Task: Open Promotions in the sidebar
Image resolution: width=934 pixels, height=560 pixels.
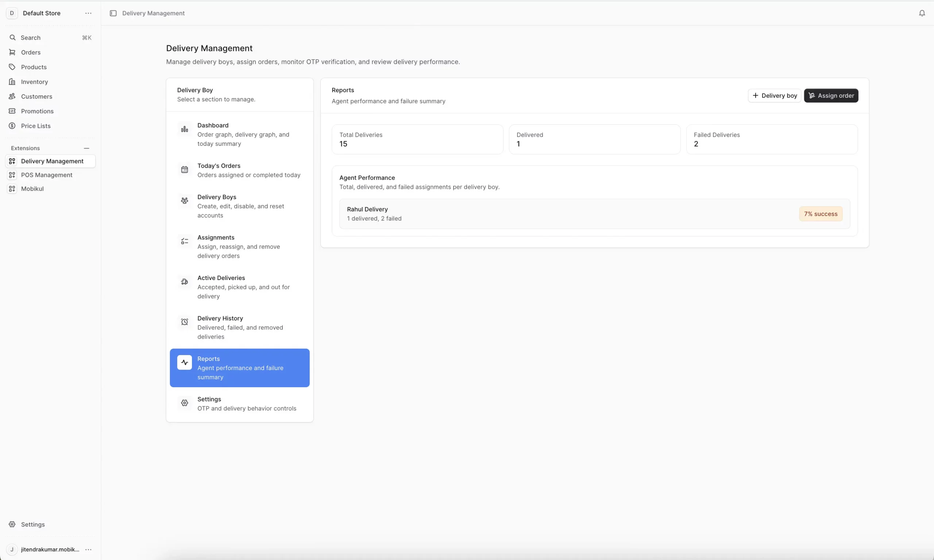Action: [50, 111]
